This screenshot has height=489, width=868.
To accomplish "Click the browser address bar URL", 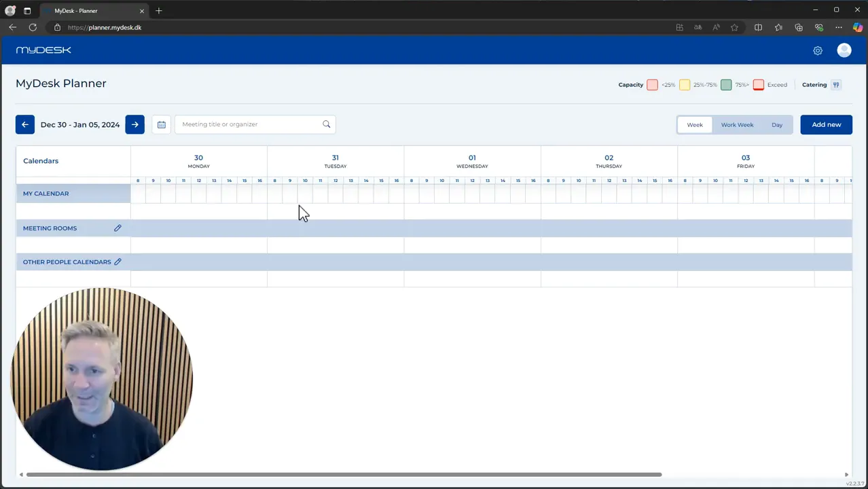I will point(105,27).
